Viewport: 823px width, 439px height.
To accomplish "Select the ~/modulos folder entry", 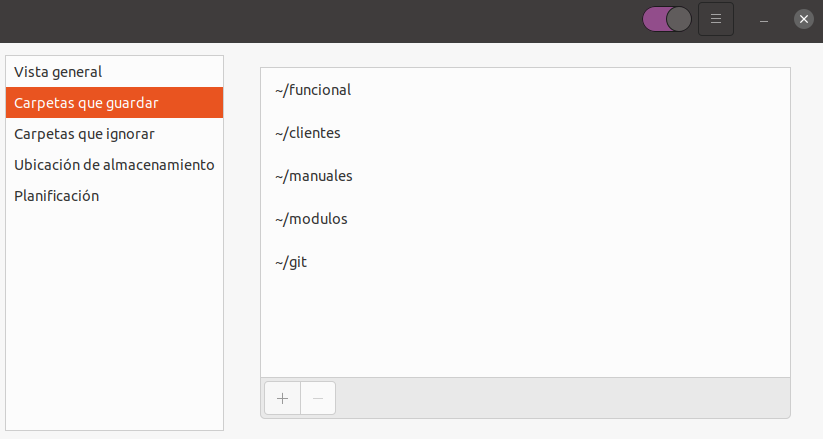I will (x=525, y=219).
